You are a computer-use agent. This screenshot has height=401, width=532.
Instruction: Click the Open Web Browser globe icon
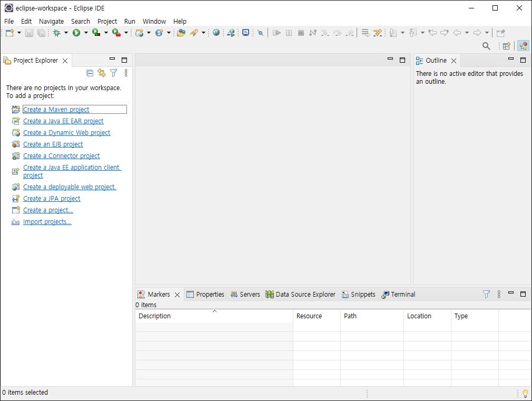click(x=216, y=33)
